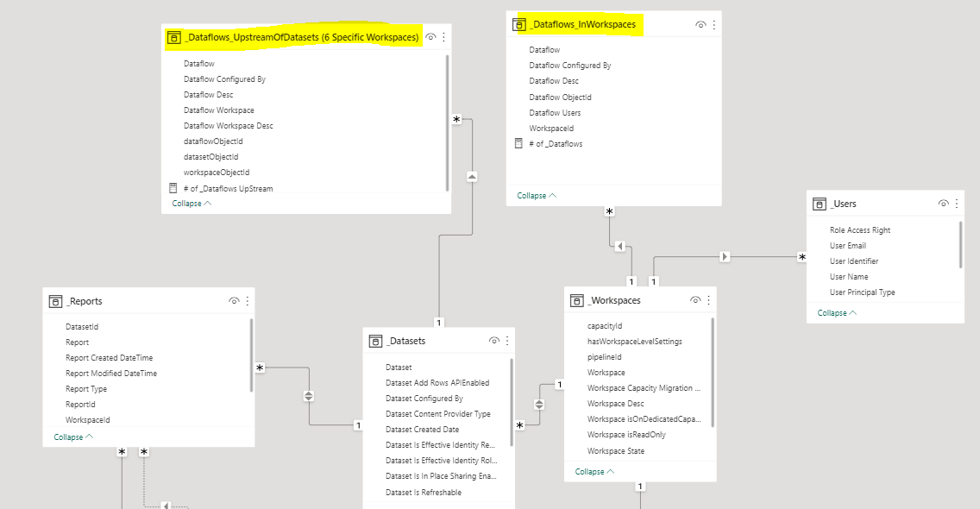The height and width of the screenshot is (509, 980).
Task: Select pipelineId field in _Workspaces
Action: click(x=604, y=357)
